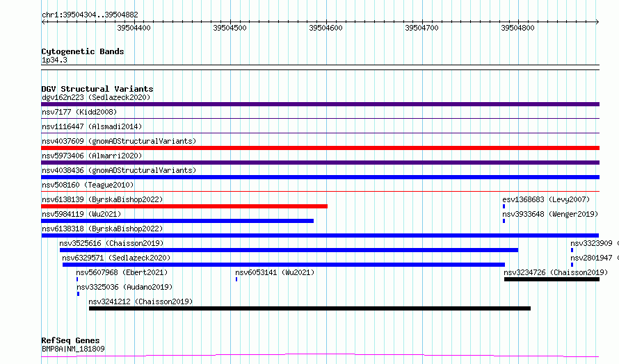Select nsv3325036 (Audano2019) label
Viewport: 619px width, 364px height.
click(x=124, y=287)
